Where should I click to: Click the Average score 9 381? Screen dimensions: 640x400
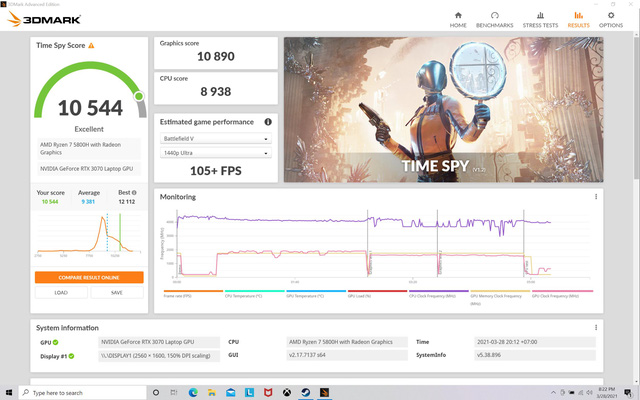pyautogui.click(x=88, y=202)
